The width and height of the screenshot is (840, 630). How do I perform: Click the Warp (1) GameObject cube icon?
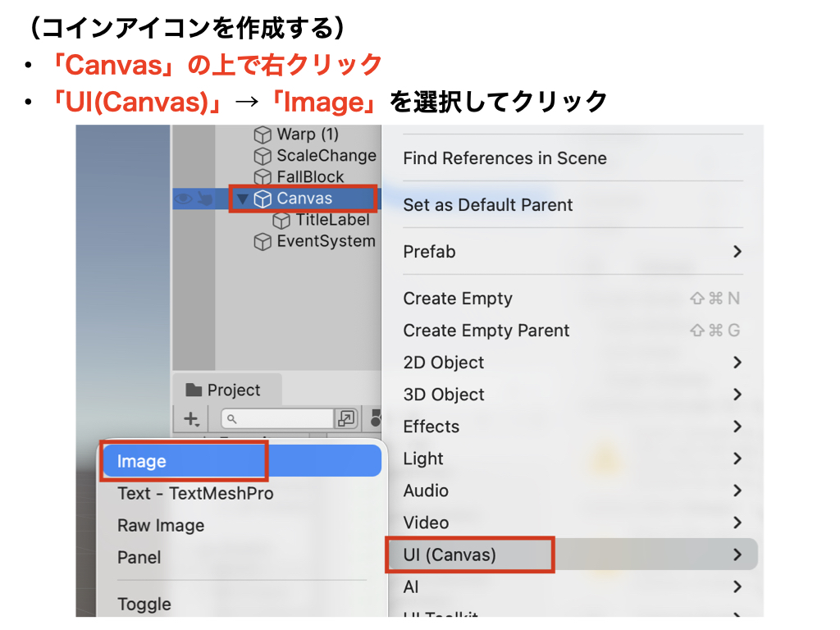pyautogui.click(x=262, y=135)
